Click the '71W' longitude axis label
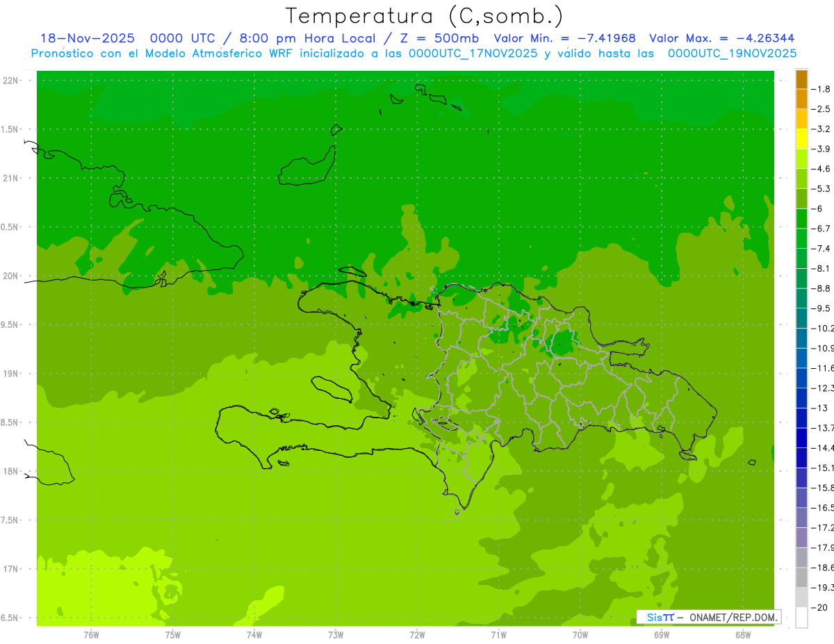Screen dimensions: 834x644 tap(498, 635)
